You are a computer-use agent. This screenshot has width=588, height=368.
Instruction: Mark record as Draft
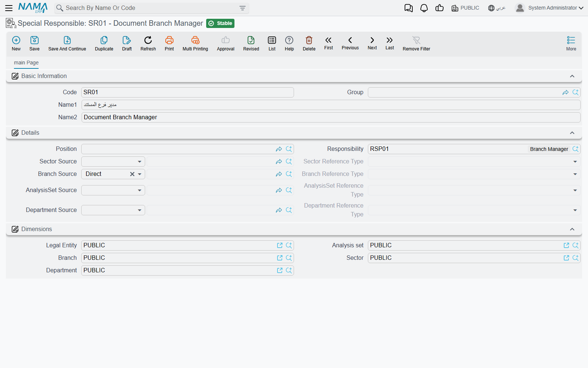pyautogui.click(x=127, y=43)
